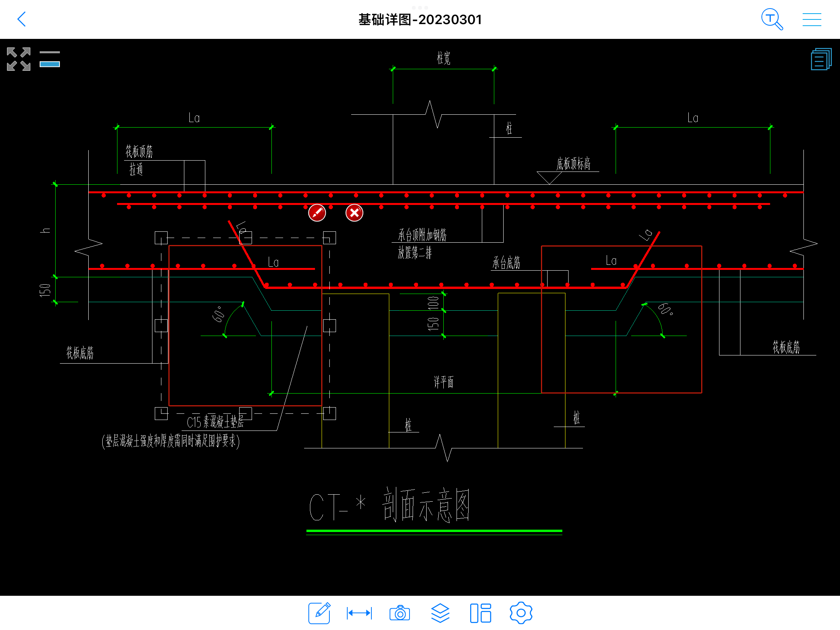Tap the camera snapshot tool
This screenshot has width=840, height=630.
click(x=400, y=613)
